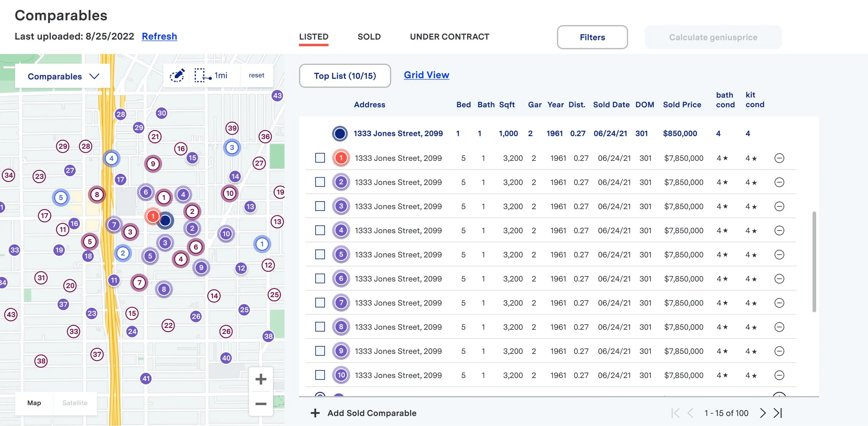Zoom in on the map
The image size is (868, 426).
click(261, 379)
